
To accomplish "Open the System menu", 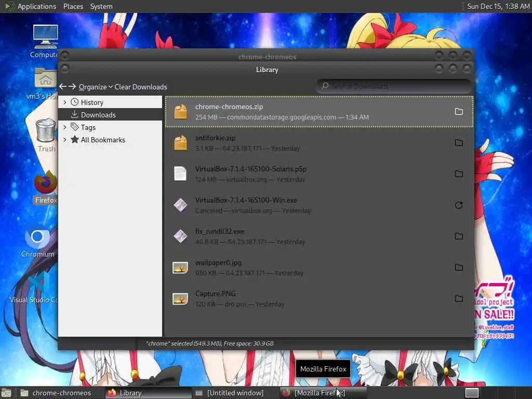I will tap(101, 6).
